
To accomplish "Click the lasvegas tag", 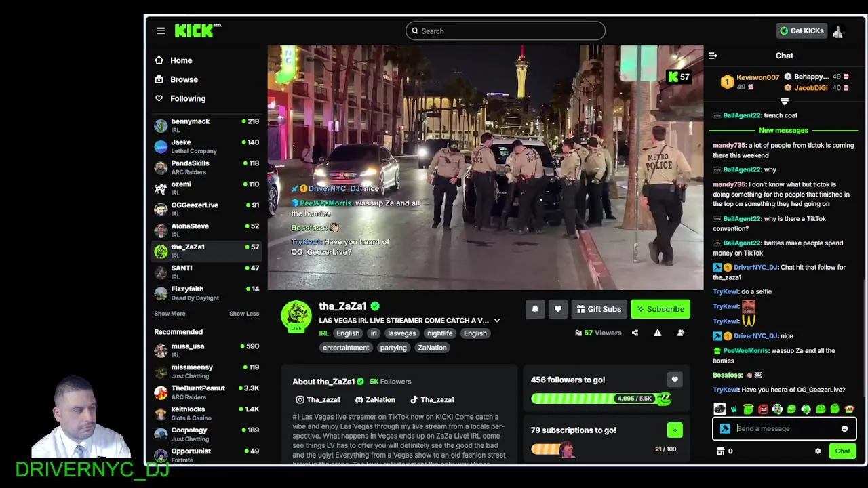I will 401,333.
